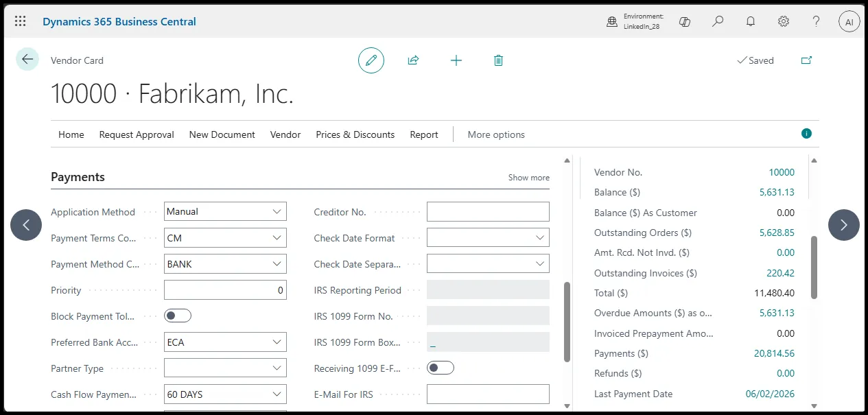Open the Report menu
The height and width of the screenshot is (415, 868).
coord(424,134)
